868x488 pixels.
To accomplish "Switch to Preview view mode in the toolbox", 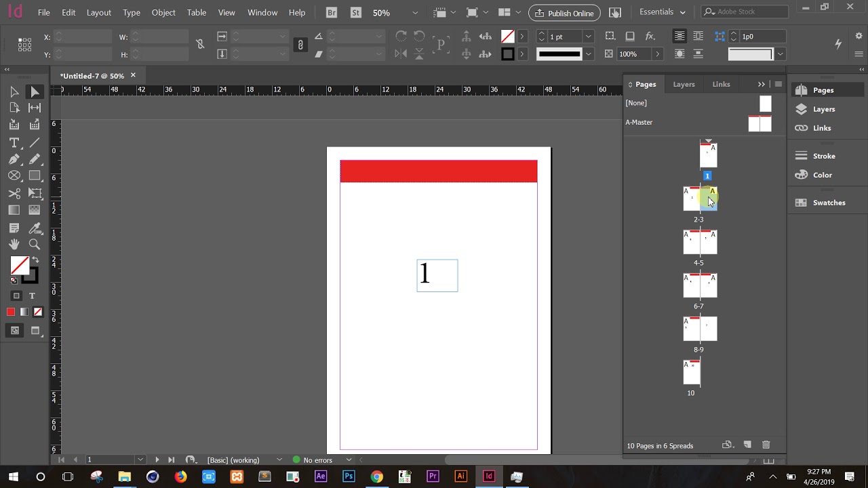I will pyautogui.click(x=36, y=331).
